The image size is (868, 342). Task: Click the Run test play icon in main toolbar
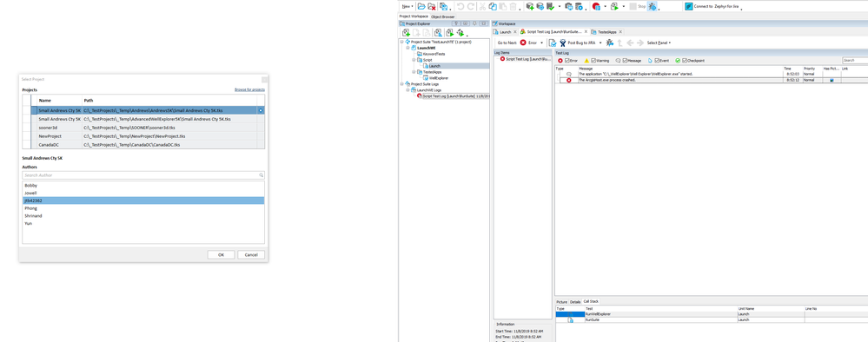click(x=614, y=7)
